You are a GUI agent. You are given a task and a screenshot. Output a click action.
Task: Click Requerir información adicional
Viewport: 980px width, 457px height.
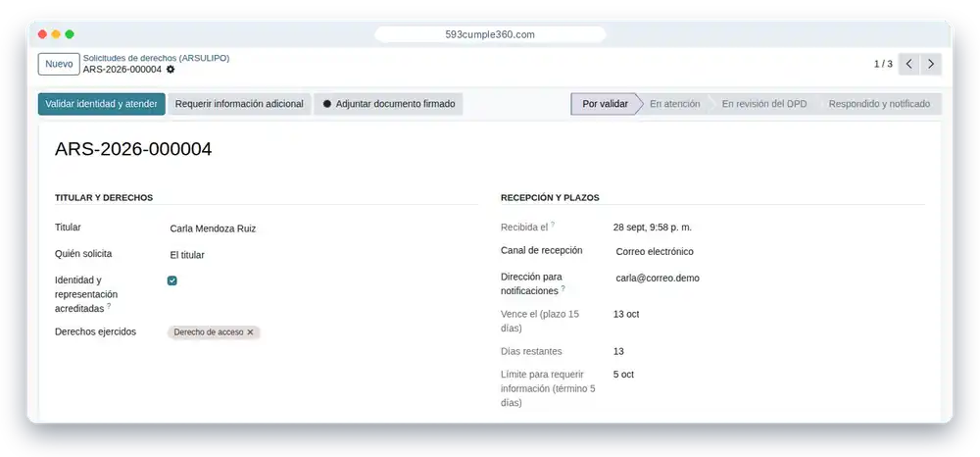[239, 104]
